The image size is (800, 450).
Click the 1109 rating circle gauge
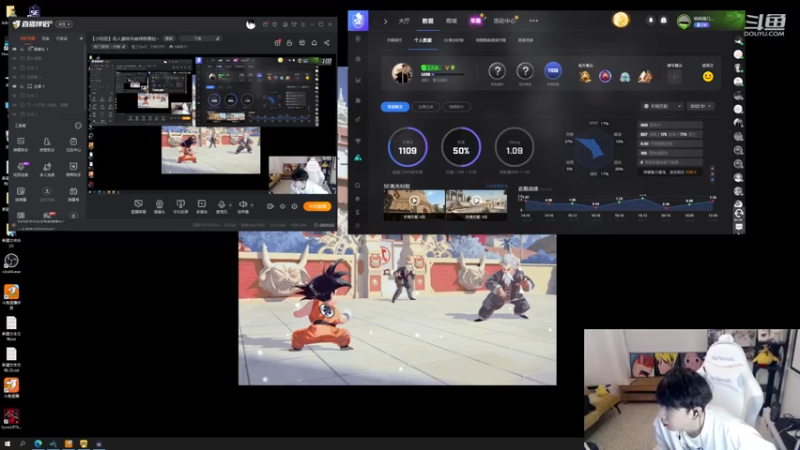[x=407, y=147]
